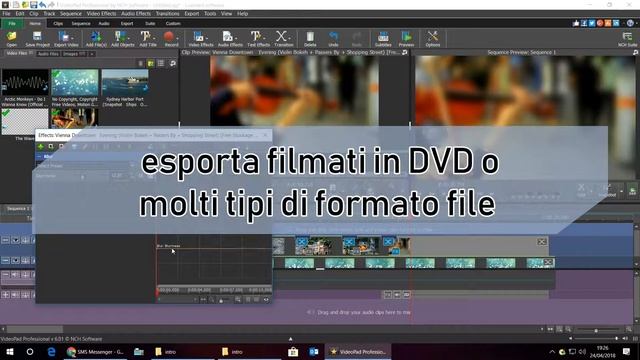Click the Redo toolbar icon
This screenshot has height=360, width=640.
click(x=357, y=39)
